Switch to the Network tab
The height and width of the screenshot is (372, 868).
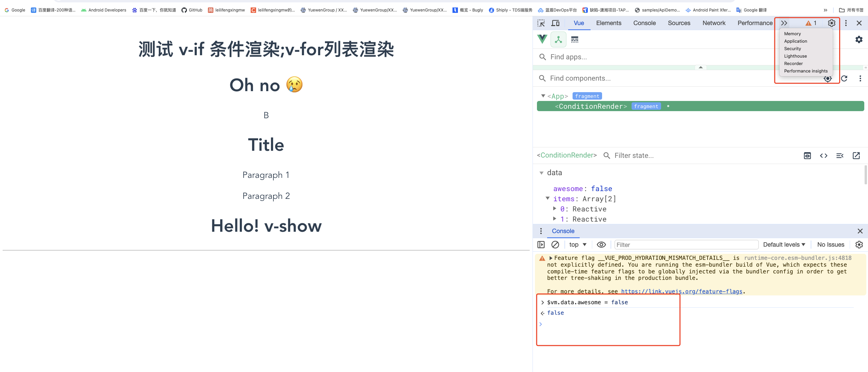(714, 23)
